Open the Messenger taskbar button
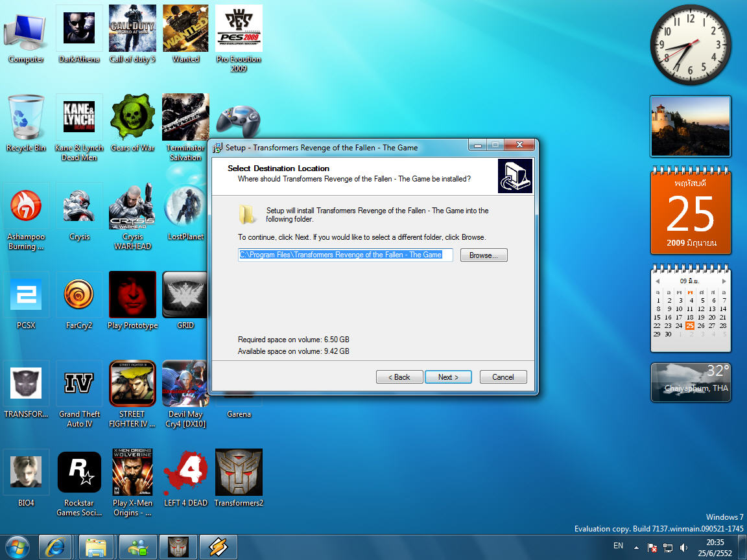This screenshot has height=560, width=747. (137, 547)
